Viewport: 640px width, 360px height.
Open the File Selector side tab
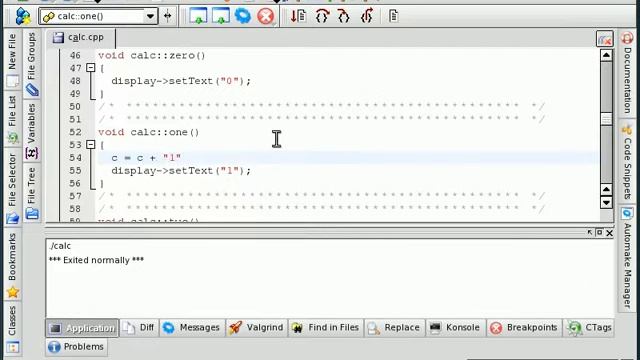click(x=12, y=188)
